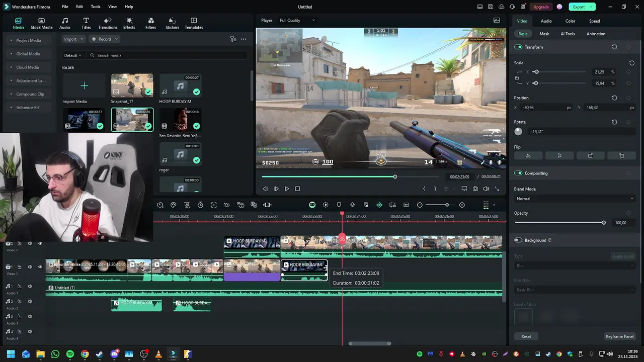The image size is (644, 362).
Task: Click the timeline speed stopwatch icon
Action: click(x=200, y=205)
